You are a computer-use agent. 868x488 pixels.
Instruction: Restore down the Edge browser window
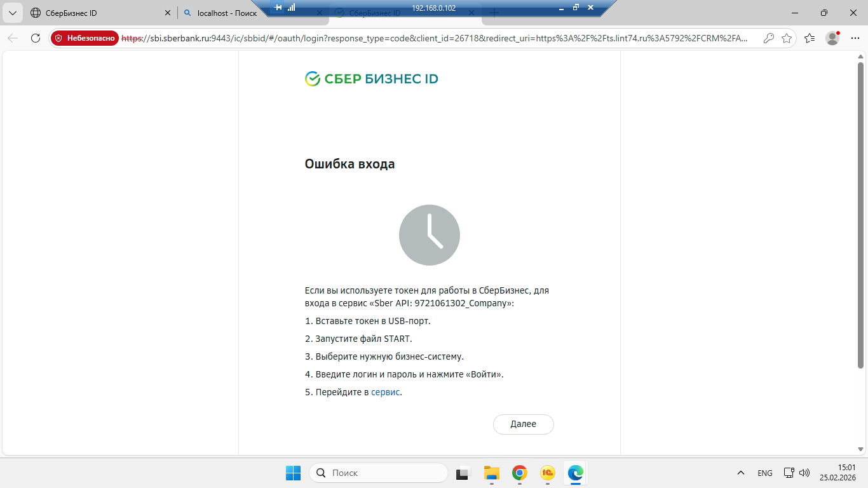pos(824,13)
